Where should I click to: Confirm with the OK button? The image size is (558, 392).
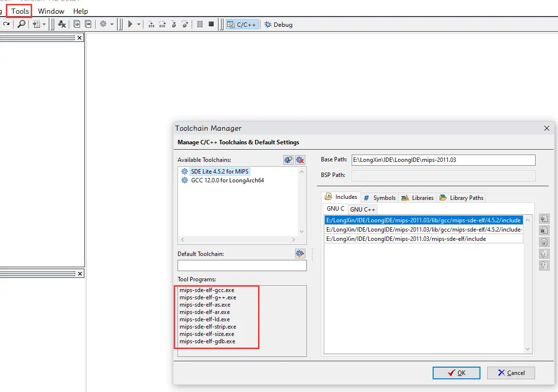tap(457, 373)
